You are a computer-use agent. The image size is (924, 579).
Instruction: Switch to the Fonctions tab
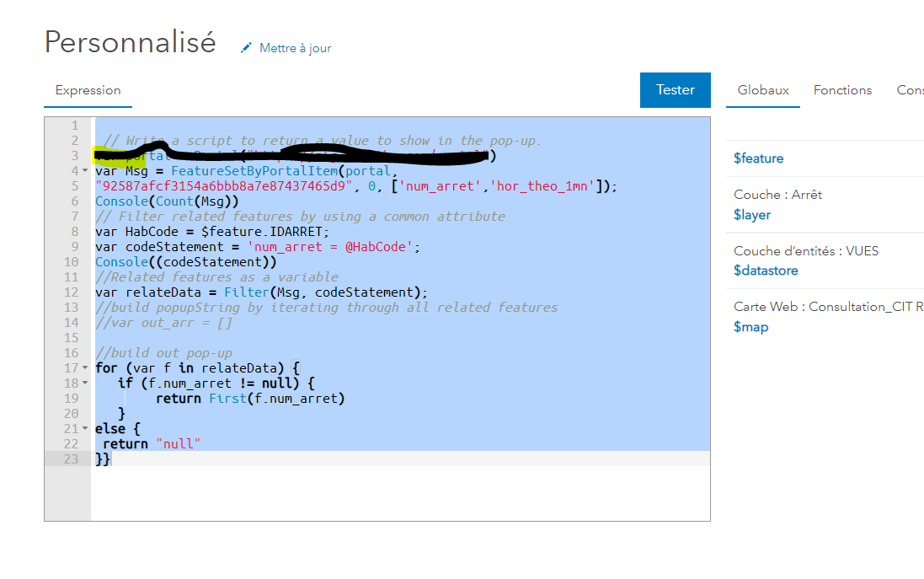click(842, 90)
